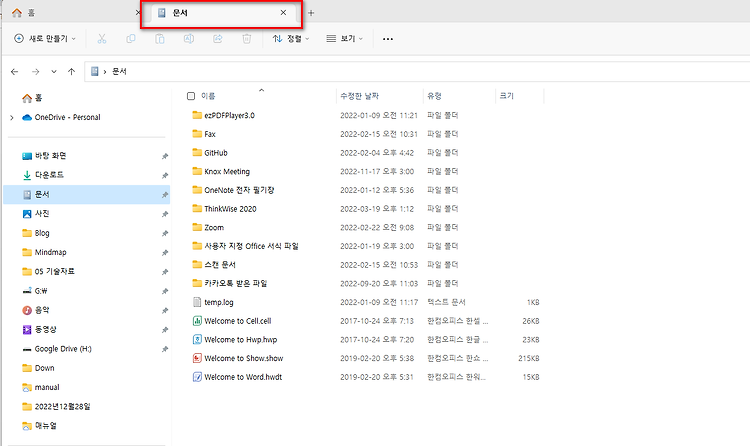Go up one folder level arrow
This screenshot has width=750, height=446.
[72, 72]
